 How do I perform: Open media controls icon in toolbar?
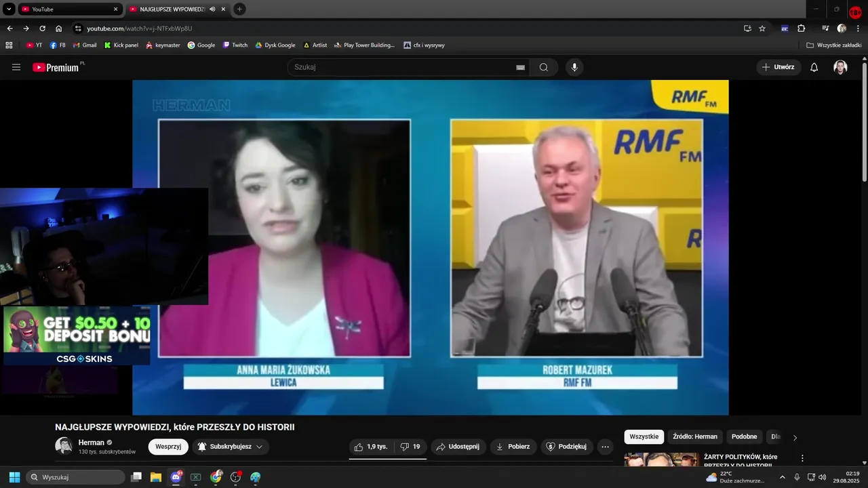click(825, 28)
